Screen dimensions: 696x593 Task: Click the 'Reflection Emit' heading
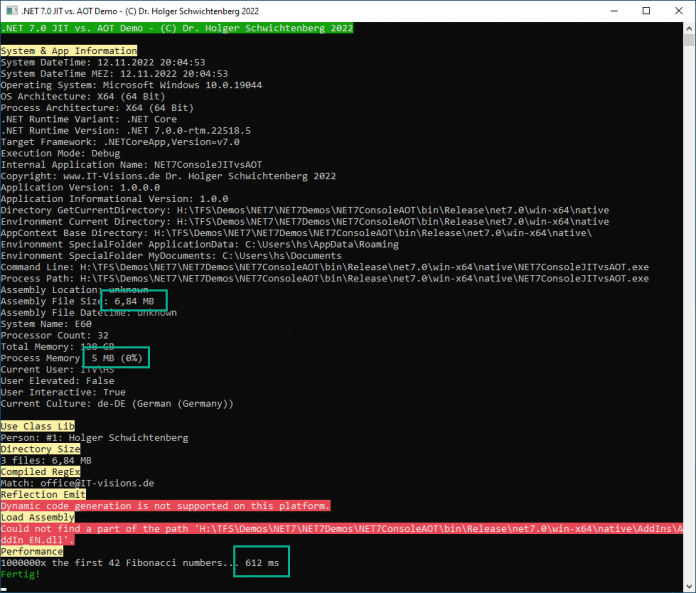tap(44, 494)
